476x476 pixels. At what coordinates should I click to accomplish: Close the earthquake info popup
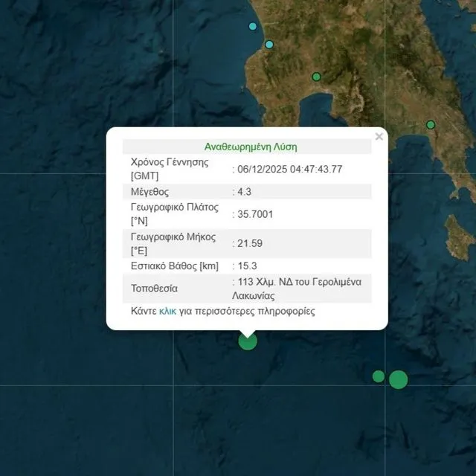coord(379,137)
